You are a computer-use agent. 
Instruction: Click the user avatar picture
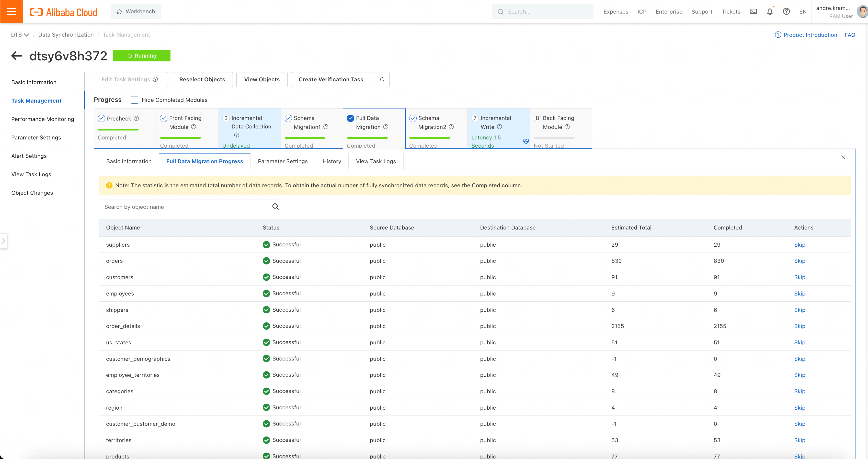coord(862,12)
